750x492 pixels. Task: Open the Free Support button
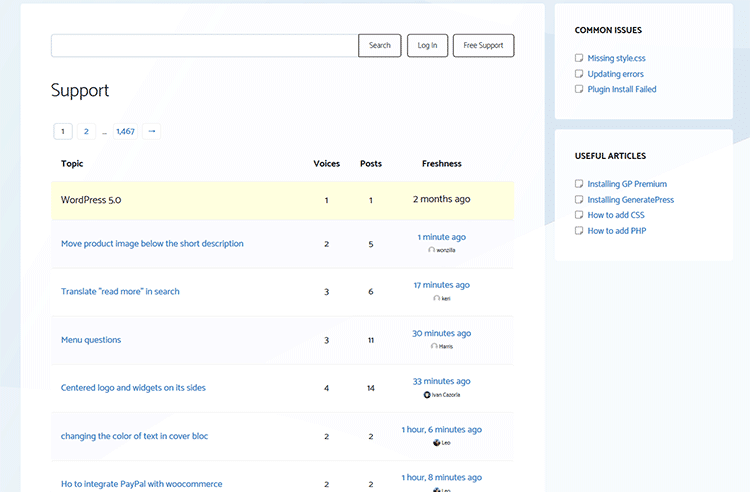[x=483, y=45]
